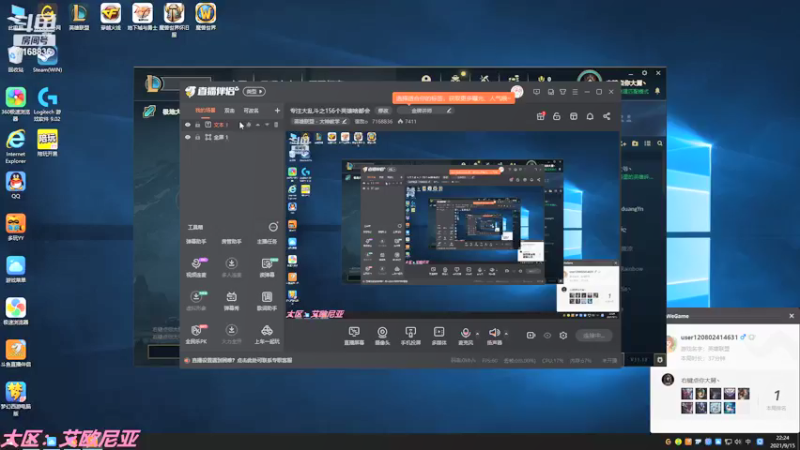This screenshot has width=800, height=450.
Task: Open the 弹幕助手 toolbox tab
Action: tap(196, 241)
